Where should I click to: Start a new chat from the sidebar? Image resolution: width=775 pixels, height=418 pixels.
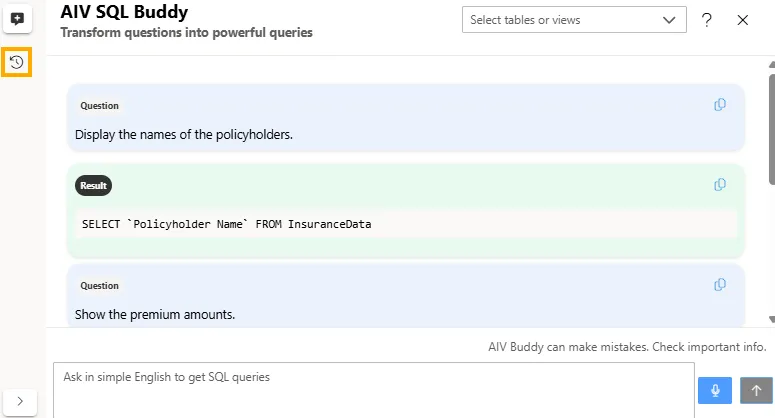click(17, 19)
